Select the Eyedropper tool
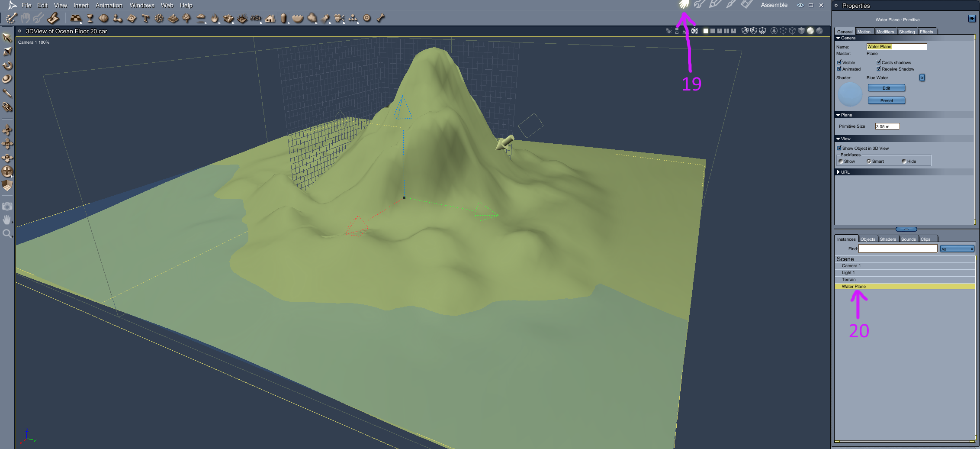Image resolution: width=980 pixels, height=449 pixels. (7, 93)
